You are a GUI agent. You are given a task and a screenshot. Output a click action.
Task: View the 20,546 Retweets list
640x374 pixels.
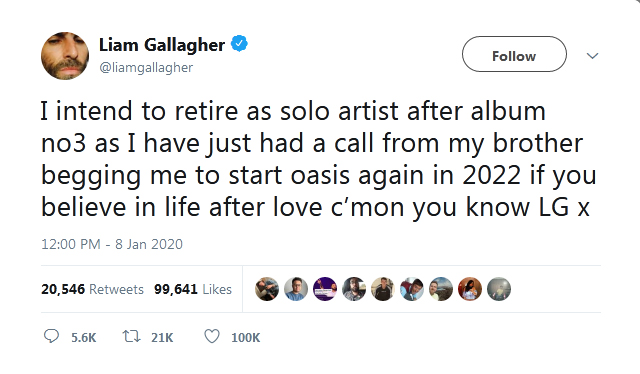pos(92,289)
